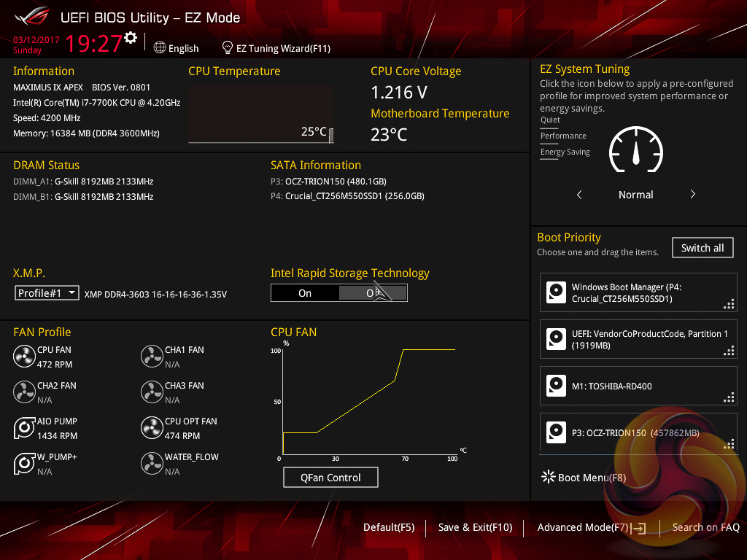
Task: Select the Windows Boot Manager boot entry
Action: [638, 292]
